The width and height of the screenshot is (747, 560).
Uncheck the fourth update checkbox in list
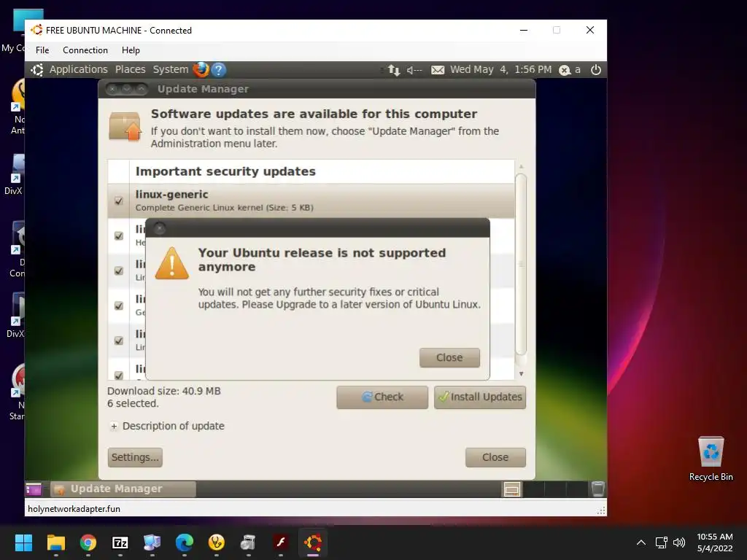(119, 306)
